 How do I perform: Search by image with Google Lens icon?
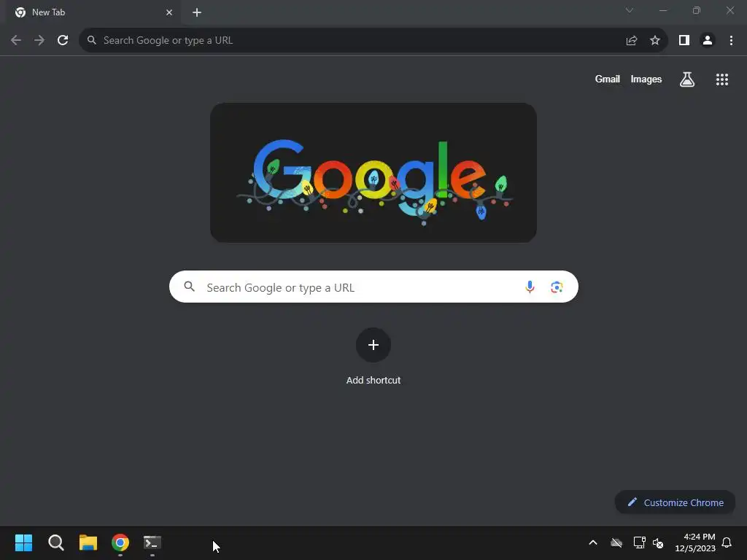point(557,287)
